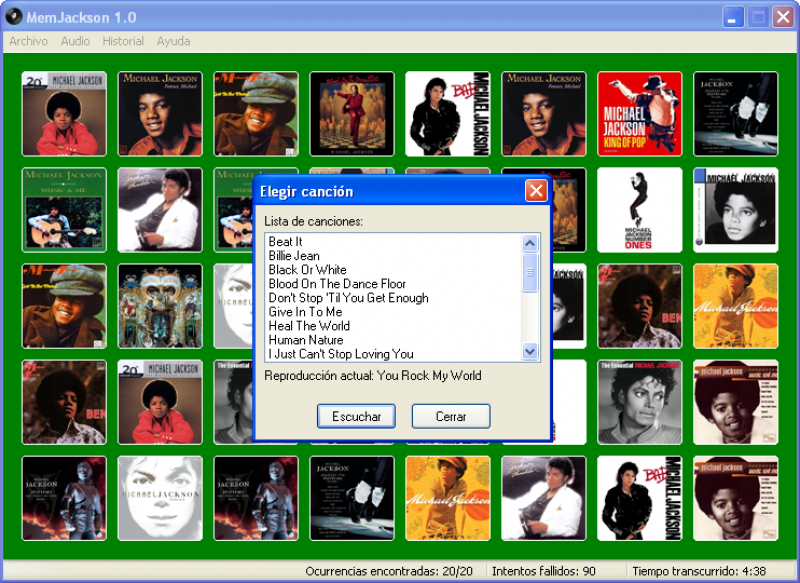
Task: Open the Historial menu
Action: (123, 41)
